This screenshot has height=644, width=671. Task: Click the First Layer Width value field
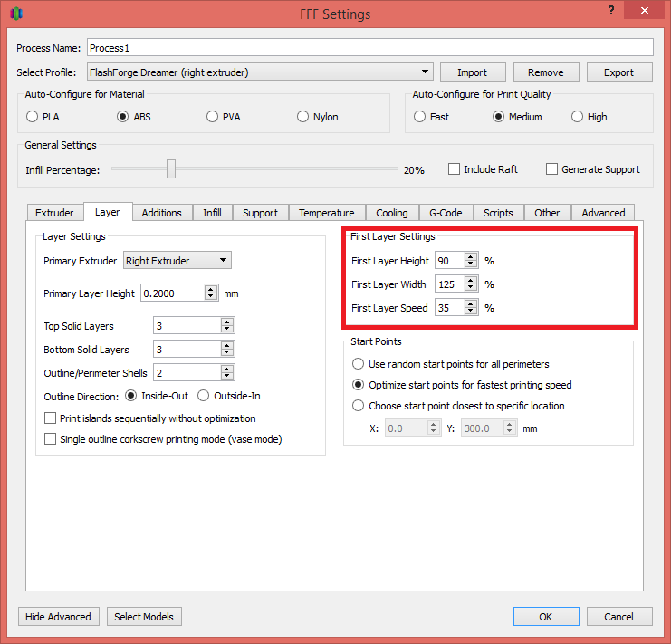pos(450,284)
